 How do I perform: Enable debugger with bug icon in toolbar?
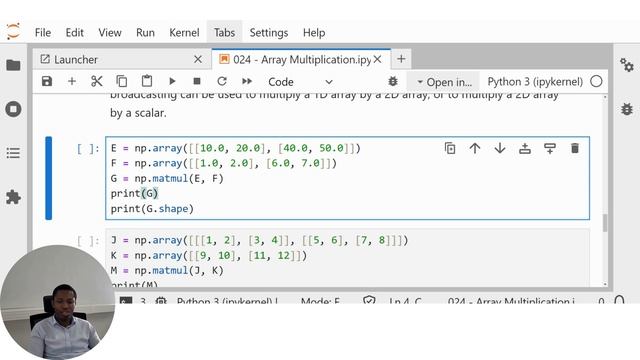tap(393, 81)
